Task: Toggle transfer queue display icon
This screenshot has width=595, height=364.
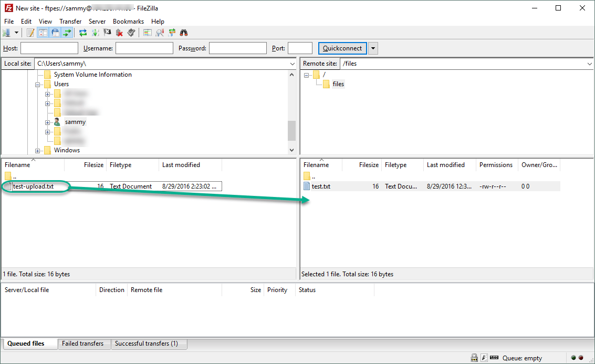Action: click(x=67, y=33)
